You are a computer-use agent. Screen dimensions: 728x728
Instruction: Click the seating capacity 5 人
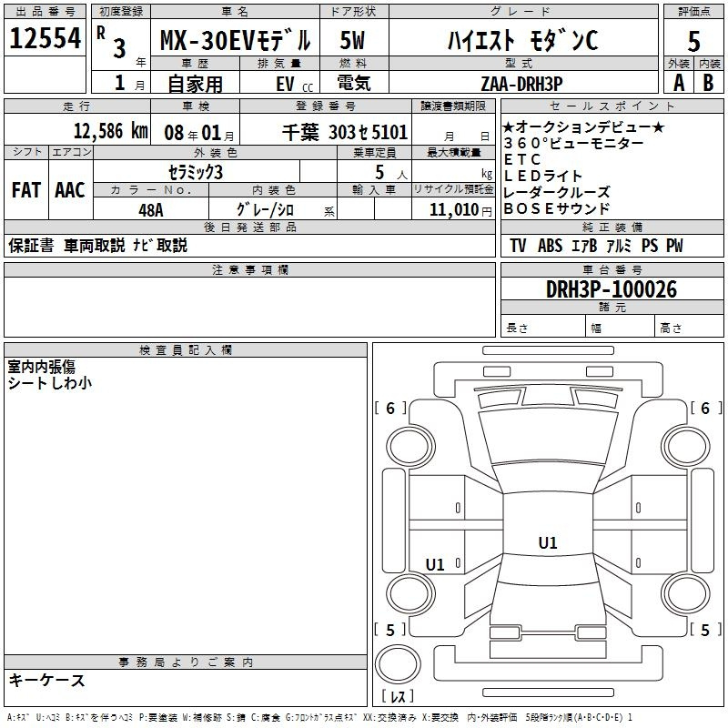click(x=390, y=173)
